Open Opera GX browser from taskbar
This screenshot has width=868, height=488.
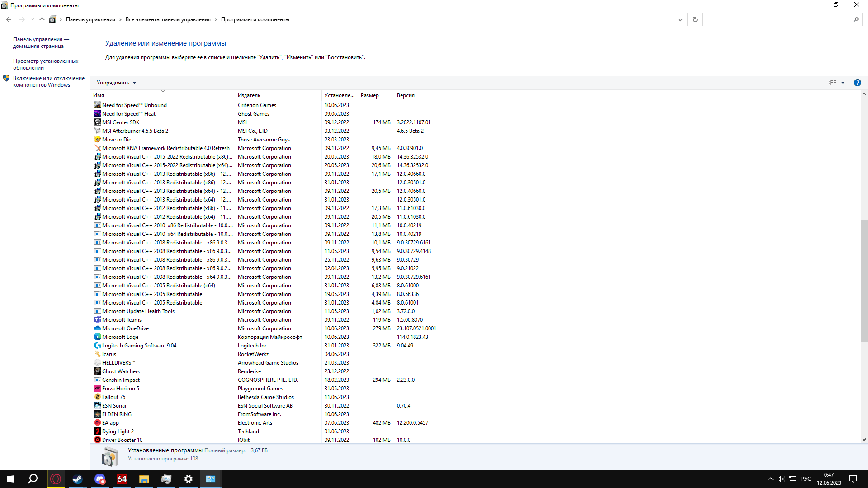(x=56, y=479)
